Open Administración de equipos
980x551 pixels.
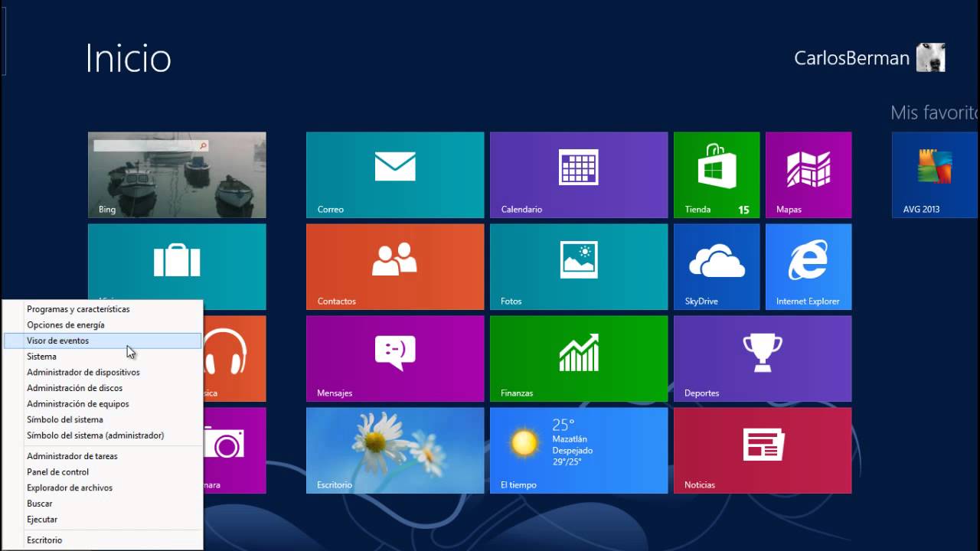coord(103,404)
